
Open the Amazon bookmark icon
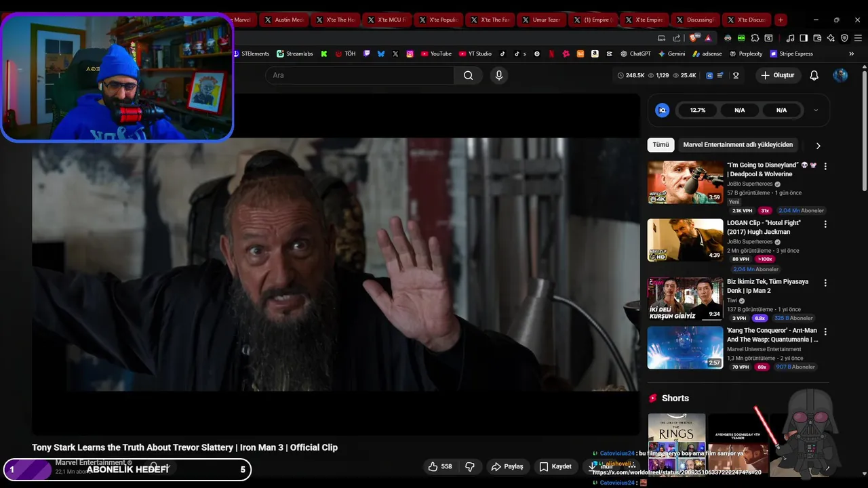tap(595, 54)
